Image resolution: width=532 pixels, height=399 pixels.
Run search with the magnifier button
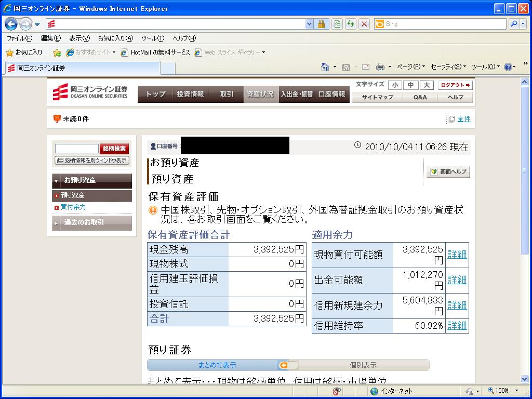click(x=514, y=24)
